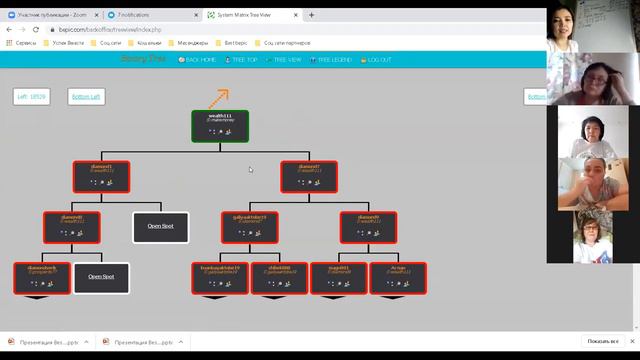Open BACK HOME menu item

(x=197, y=60)
